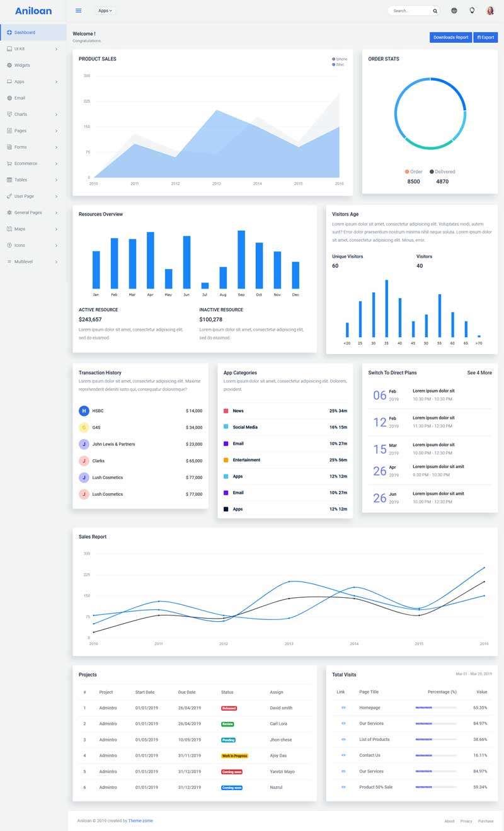Click the Downloads Report button
The width and height of the screenshot is (504, 831).
(450, 37)
